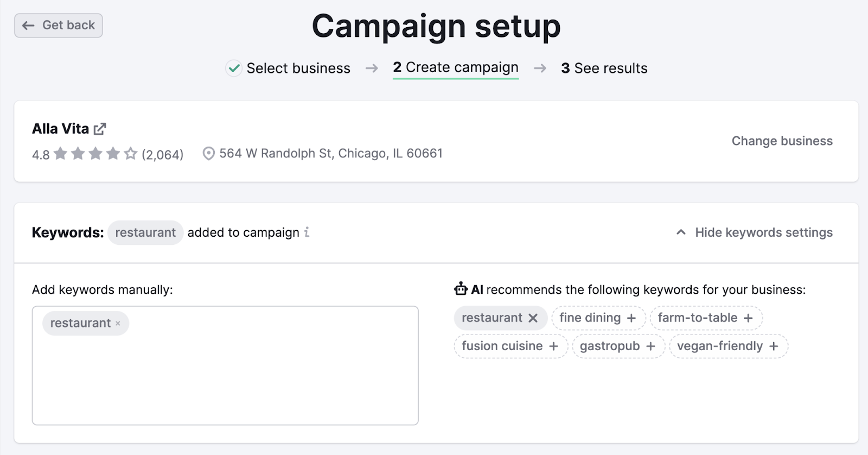Add farm-to-table keyword using its plus icon
The image size is (868, 455).
(749, 318)
